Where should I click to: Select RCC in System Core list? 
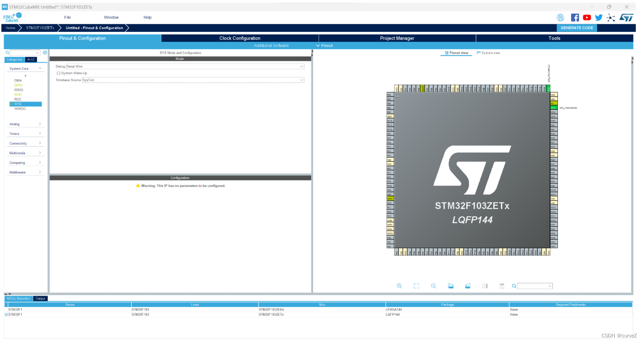(18, 99)
